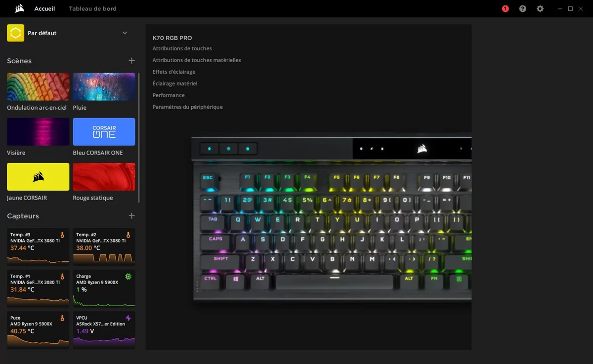Click thermometer icon on Temp. #3 sensor
The image size is (593, 364).
pyautogui.click(x=62, y=235)
